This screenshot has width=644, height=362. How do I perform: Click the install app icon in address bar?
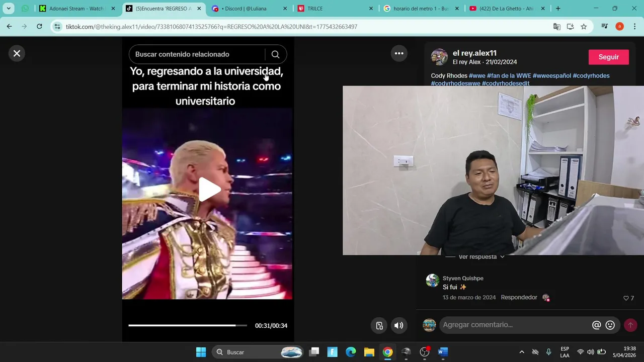570,27
